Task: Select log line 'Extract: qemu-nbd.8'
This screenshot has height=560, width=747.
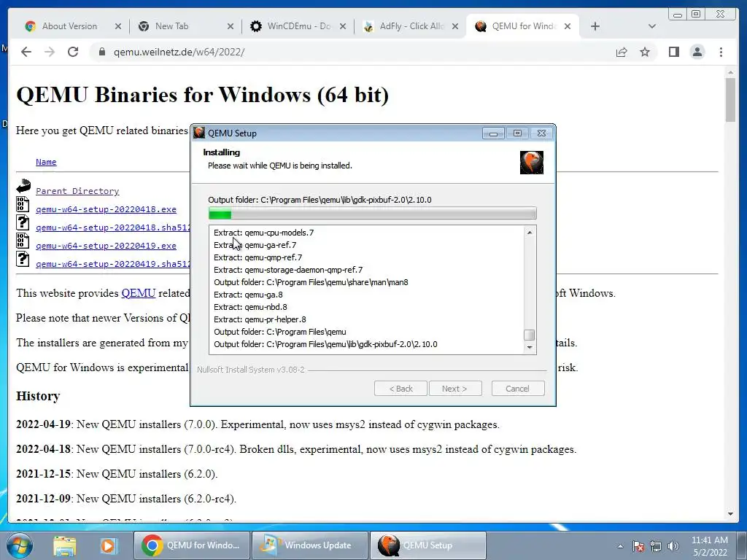Action: pos(250,307)
